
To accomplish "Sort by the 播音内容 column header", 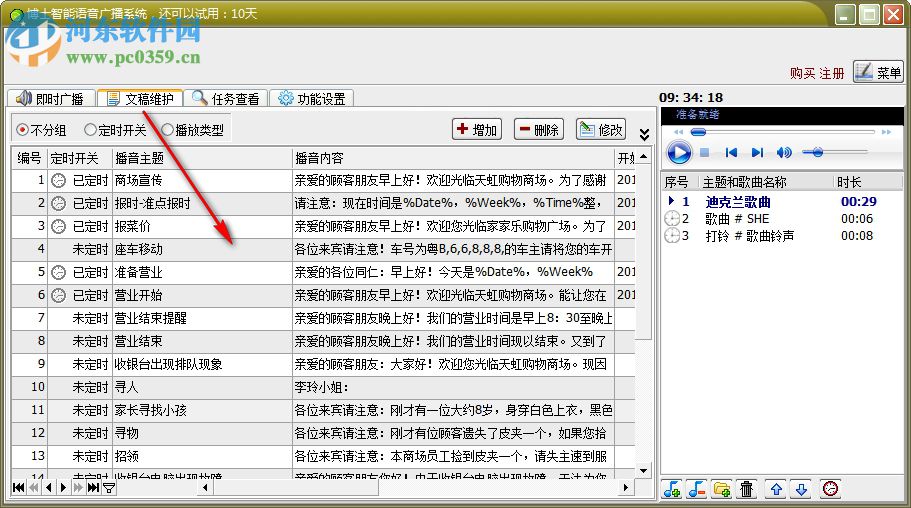I will tap(453, 158).
